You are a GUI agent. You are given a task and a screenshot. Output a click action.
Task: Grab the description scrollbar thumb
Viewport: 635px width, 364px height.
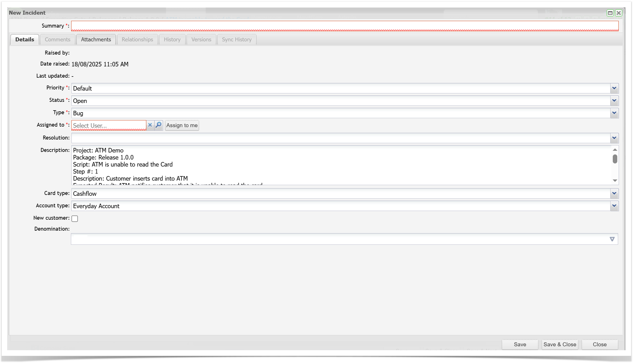[615, 159]
